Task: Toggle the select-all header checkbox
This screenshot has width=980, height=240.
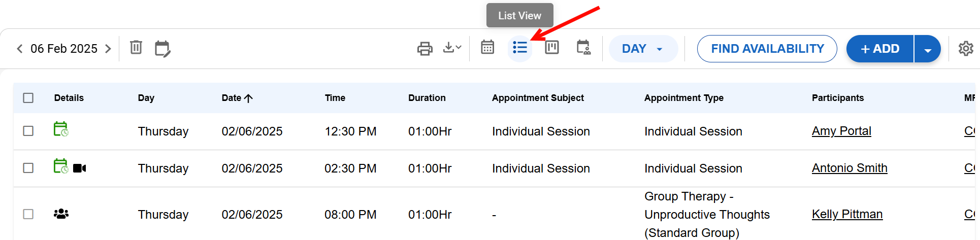Action: [28, 98]
